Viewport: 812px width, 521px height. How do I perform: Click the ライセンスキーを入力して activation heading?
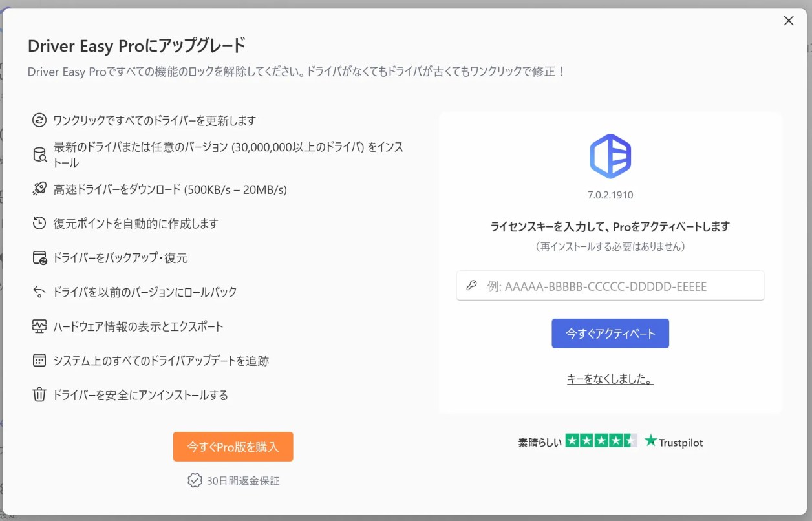coord(610,226)
